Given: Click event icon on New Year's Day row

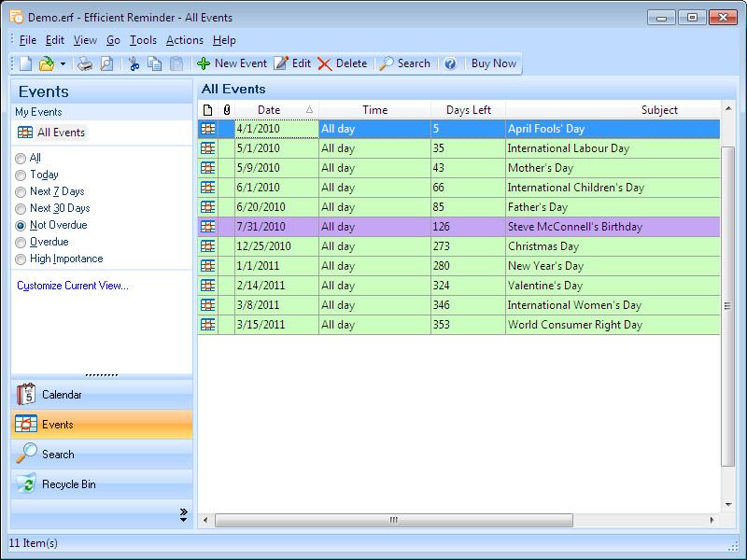Looking at the screenshot, I should tap(207, 265).
